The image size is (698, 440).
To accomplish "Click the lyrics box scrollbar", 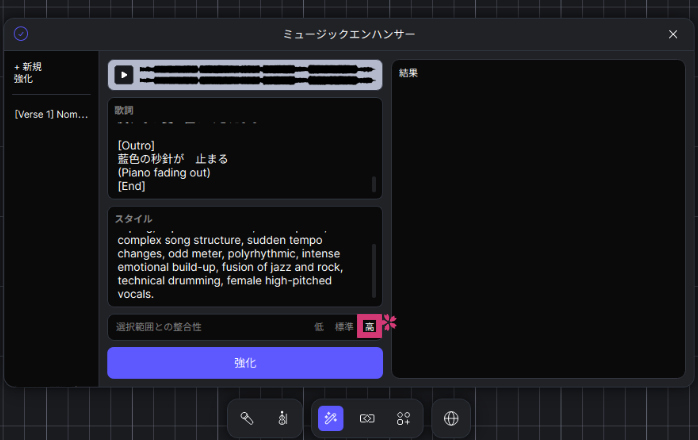I will click(374, 184).
